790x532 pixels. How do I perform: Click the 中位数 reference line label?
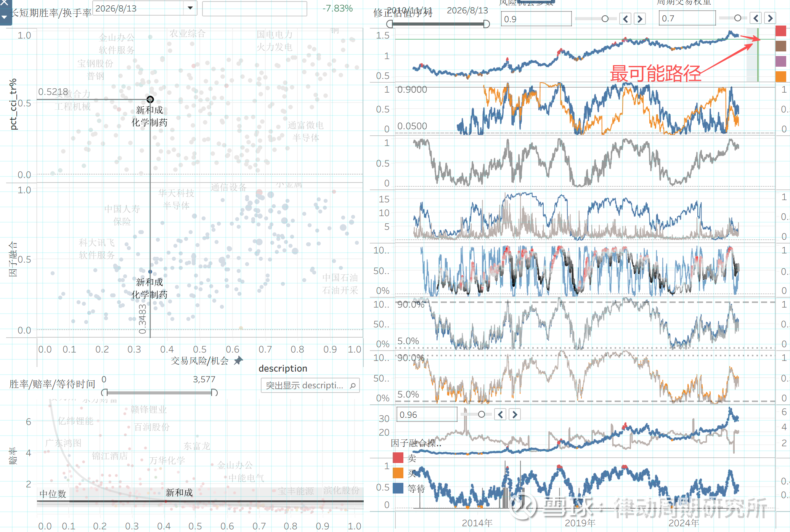click(x=53, y=494)
